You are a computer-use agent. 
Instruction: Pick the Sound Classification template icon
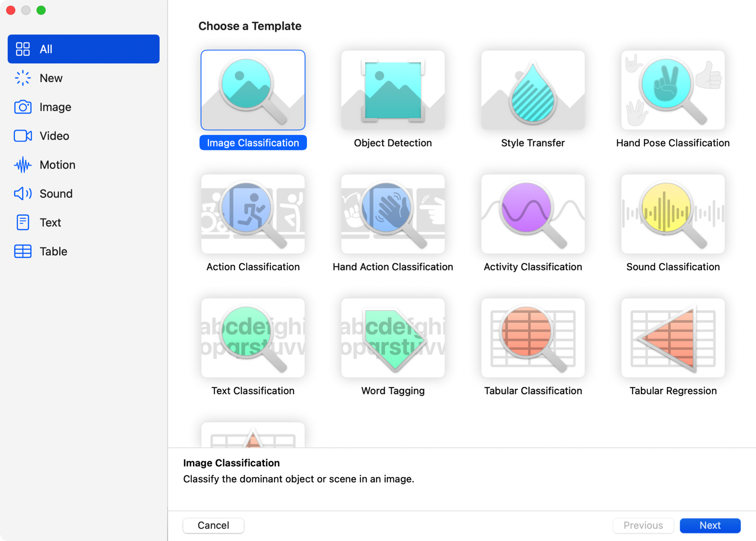tap(673, 214)
